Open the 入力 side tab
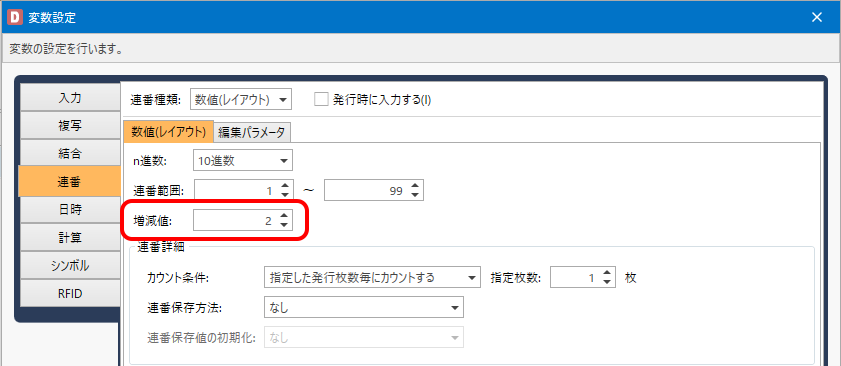 [x=70, y=98]
